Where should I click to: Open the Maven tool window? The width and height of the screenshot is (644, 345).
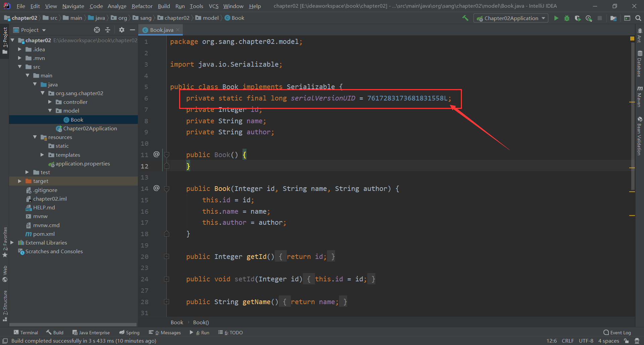pos(640,96)
